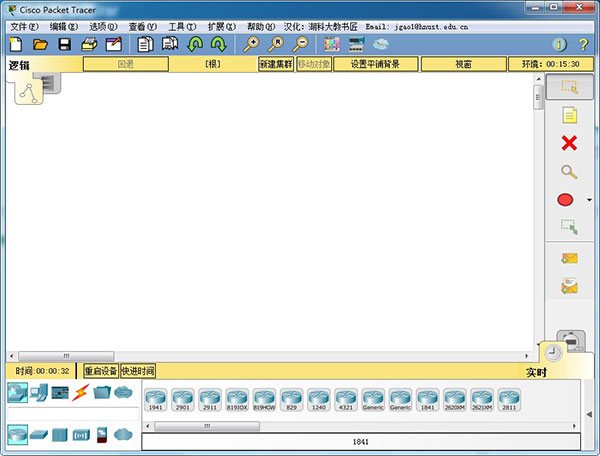Viewport: 600px width, 456px height.
Task: Click the 设置平铺背景 button
Action: tap(375, 64)
